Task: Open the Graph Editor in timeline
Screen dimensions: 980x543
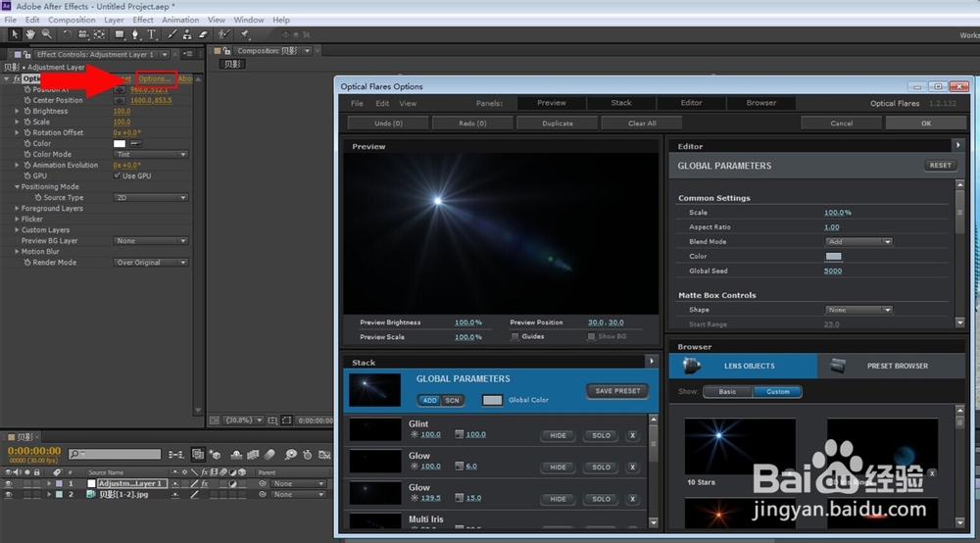Action: (323, 454)
